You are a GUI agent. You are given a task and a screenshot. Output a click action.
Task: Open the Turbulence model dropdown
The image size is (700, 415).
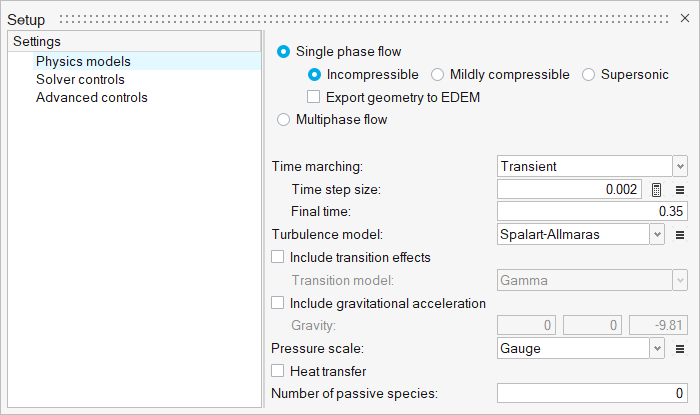(x=657, y=235)
